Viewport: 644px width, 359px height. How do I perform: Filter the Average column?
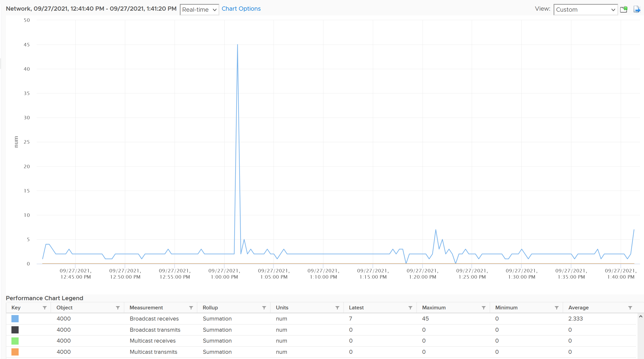(630, 308)
